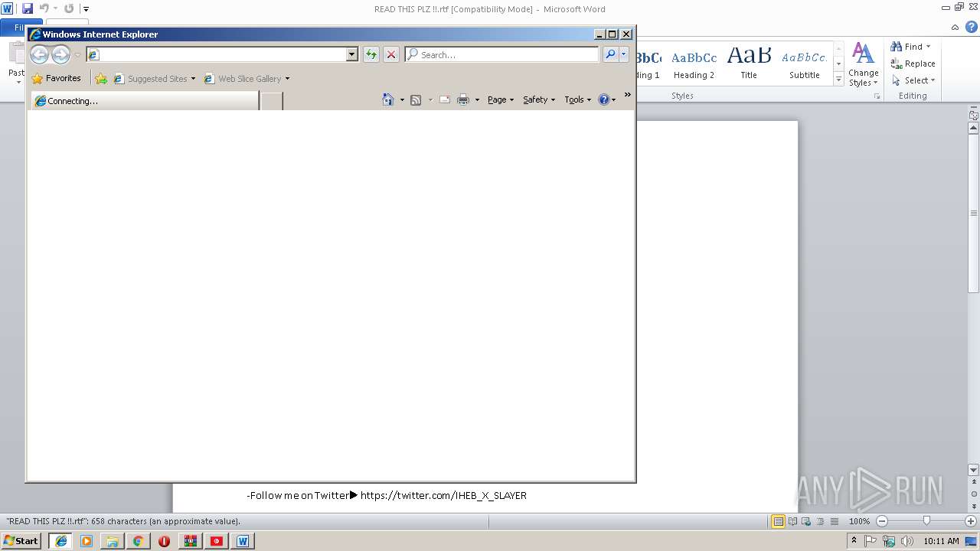Click the Zoom In plus button
Image resolution: width=980 pixels, height=551 pixels.
971,521
